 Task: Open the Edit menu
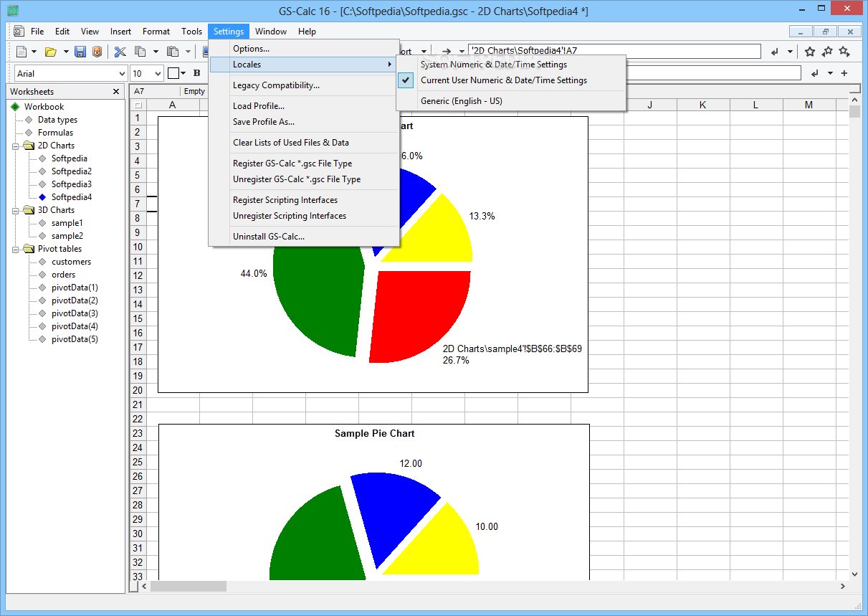(x=62, y=32)
